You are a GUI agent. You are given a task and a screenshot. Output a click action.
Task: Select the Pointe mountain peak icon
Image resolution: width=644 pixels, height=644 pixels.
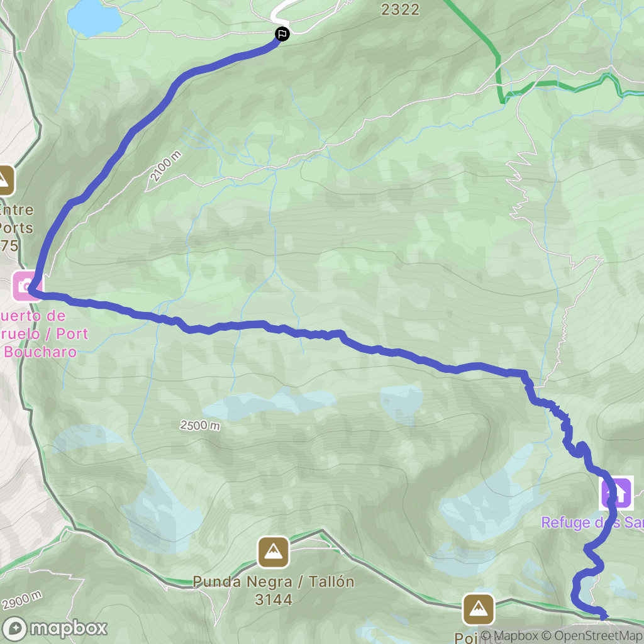(478, 609)
